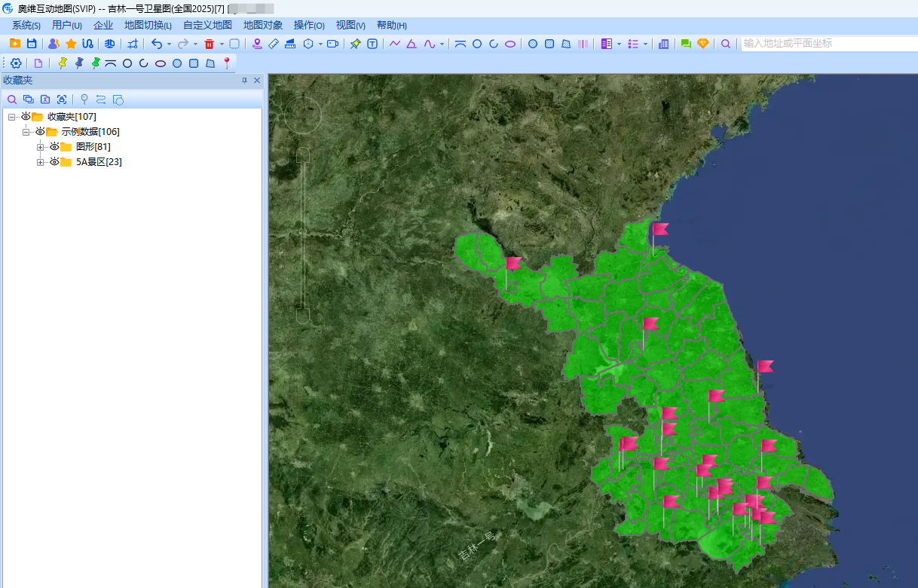The image size is (918, 588).
Task: Close the 收藏夹 panel
Action: click(257, 81)
